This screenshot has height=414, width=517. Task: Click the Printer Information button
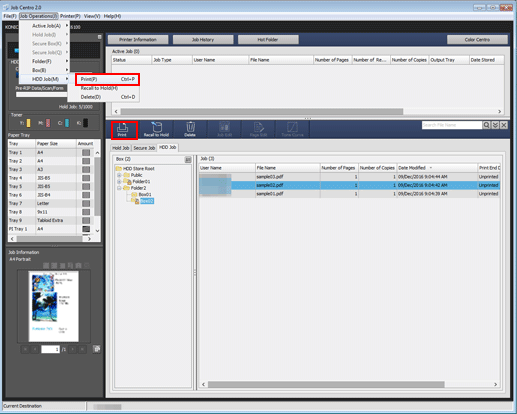[138, 40]
